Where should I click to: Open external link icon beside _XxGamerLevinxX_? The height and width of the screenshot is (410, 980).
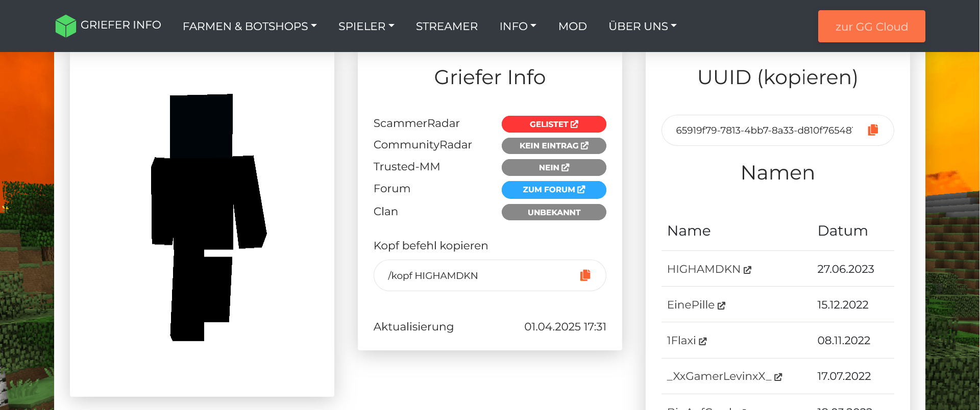(x=778, y=377)
